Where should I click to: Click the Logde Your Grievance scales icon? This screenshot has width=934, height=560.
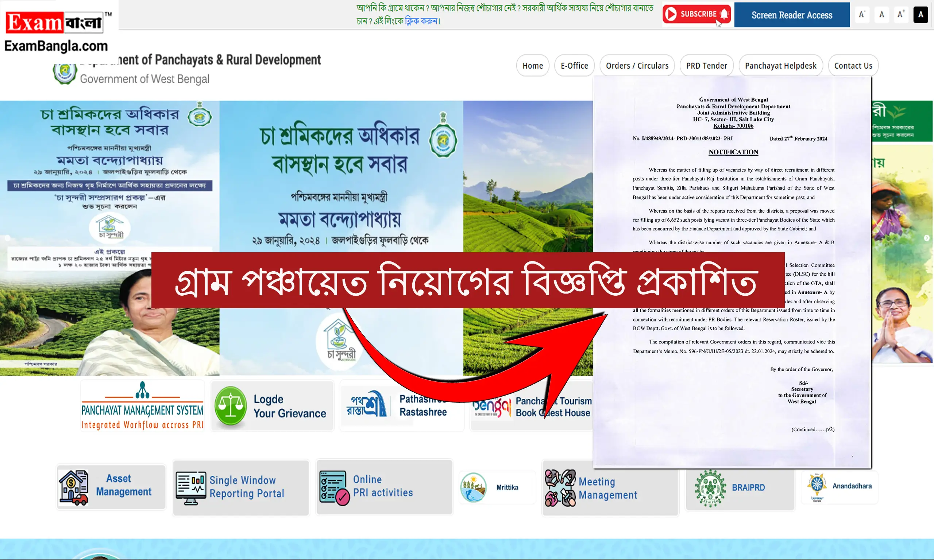(230, 407)
